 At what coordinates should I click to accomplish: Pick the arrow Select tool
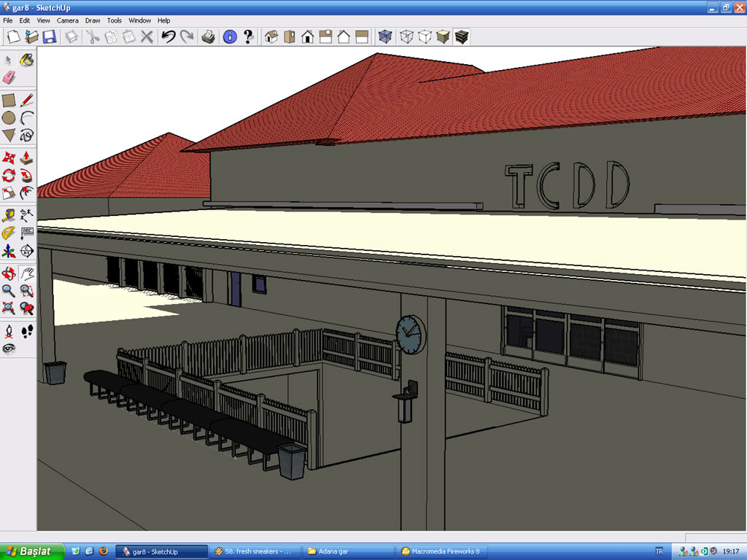point(9,60)
